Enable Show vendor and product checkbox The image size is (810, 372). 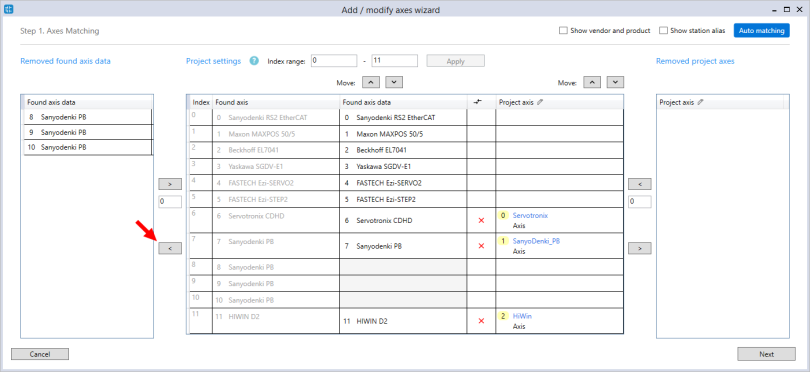point(563,30)
